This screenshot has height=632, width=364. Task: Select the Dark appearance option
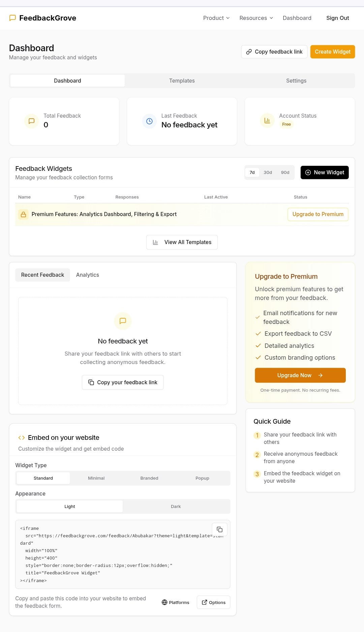coord(176,506)
